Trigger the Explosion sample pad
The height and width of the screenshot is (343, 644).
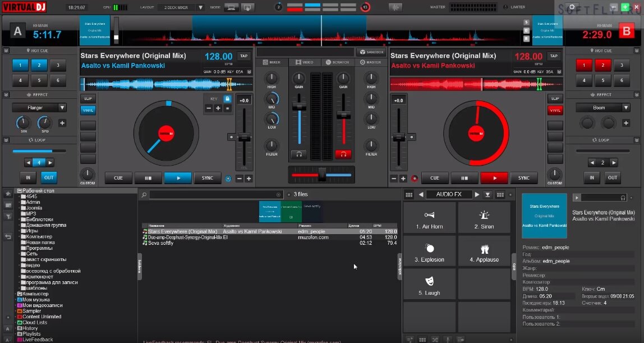tap(429, 252)
